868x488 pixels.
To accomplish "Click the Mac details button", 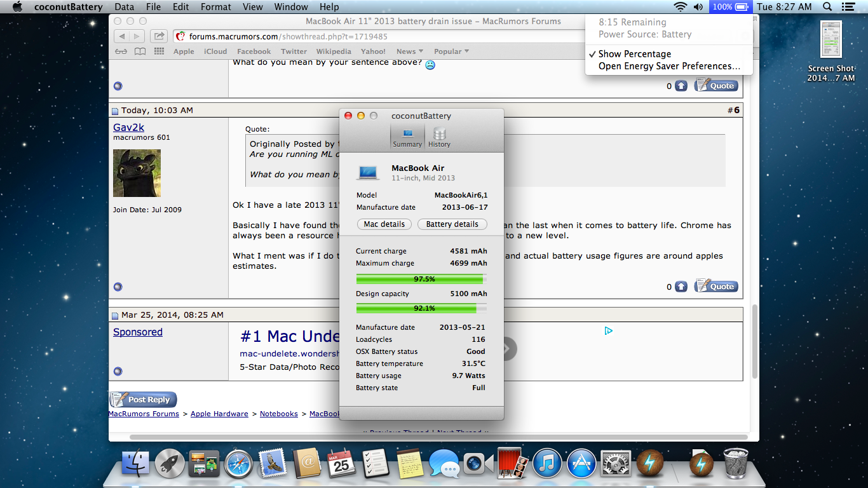I will pos(384,224).
